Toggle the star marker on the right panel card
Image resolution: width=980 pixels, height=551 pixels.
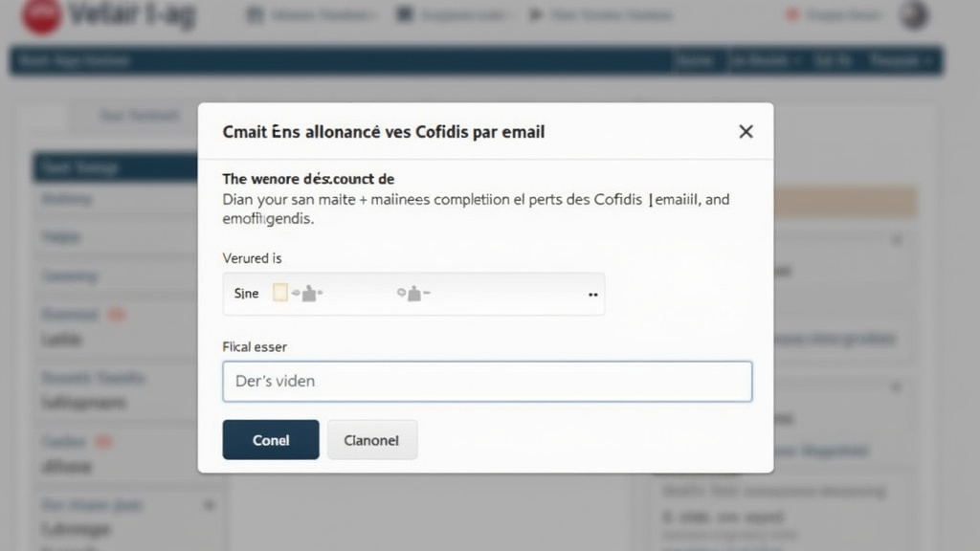896,237
